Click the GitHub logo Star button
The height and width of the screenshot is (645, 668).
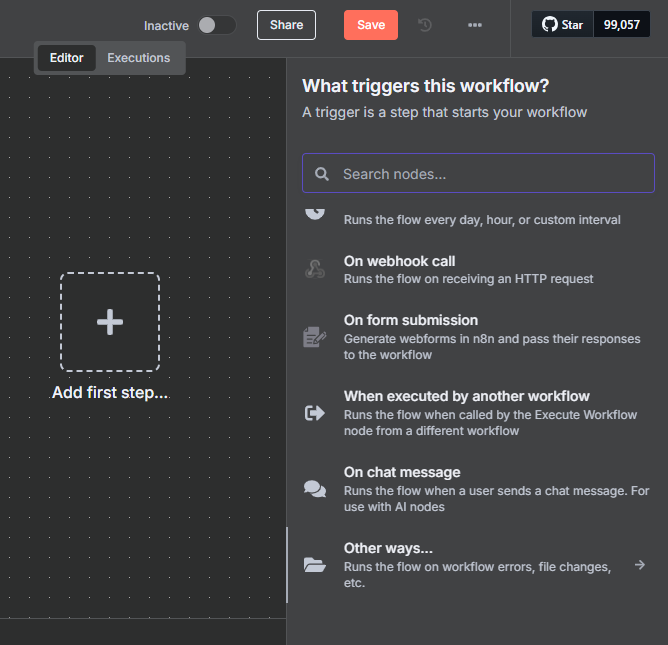[562, 24]
